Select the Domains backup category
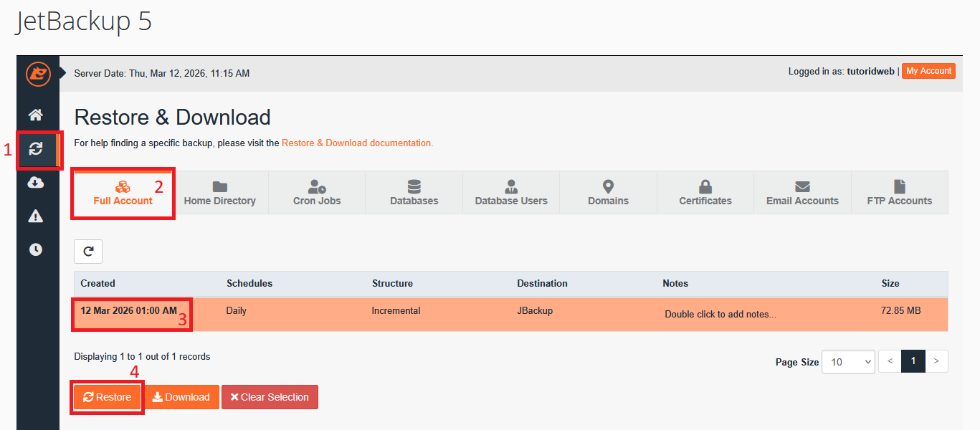Viewport: 980px width, 430px height. pos(608,192)
